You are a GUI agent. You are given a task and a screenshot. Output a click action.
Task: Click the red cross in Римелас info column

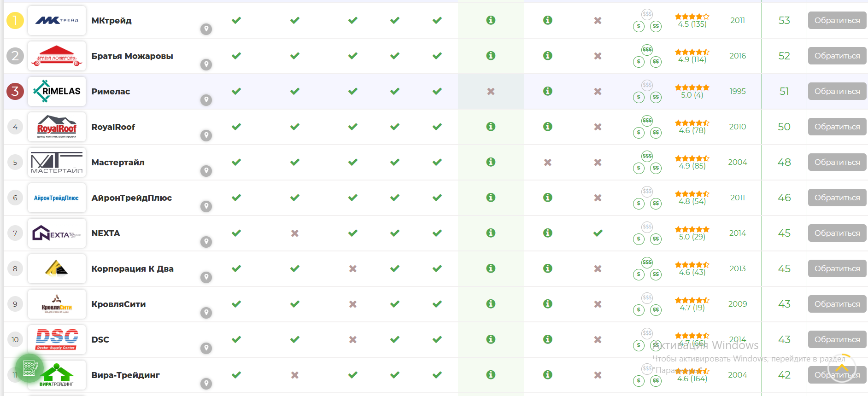point(491,91)
